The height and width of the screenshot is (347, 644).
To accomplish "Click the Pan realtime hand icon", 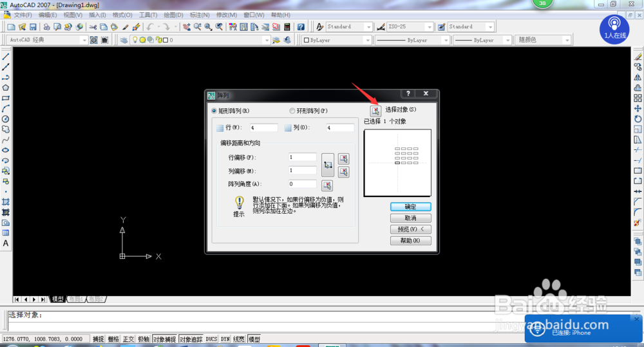I will (x=187, y=26).
